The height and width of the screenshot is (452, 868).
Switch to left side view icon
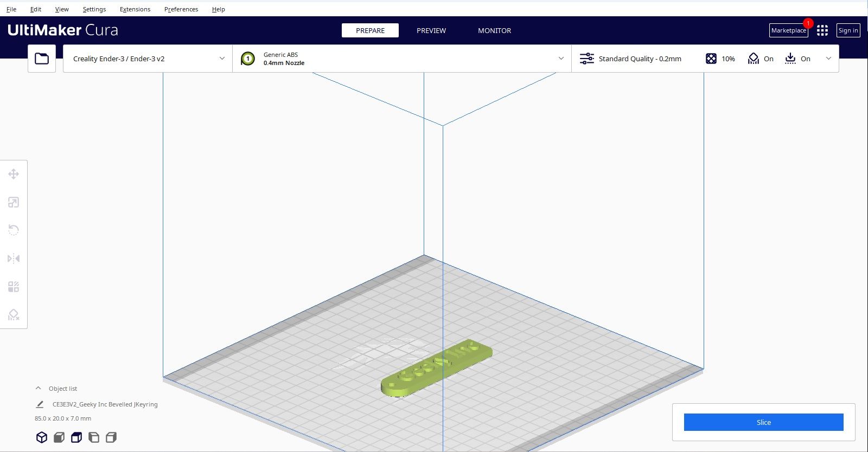point(94,437)
